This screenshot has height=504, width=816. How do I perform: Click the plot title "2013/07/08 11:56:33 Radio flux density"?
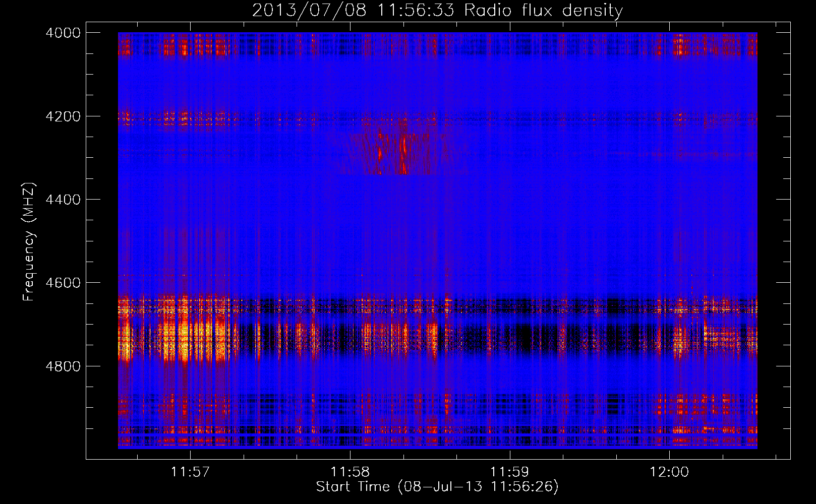pos(437,10)
